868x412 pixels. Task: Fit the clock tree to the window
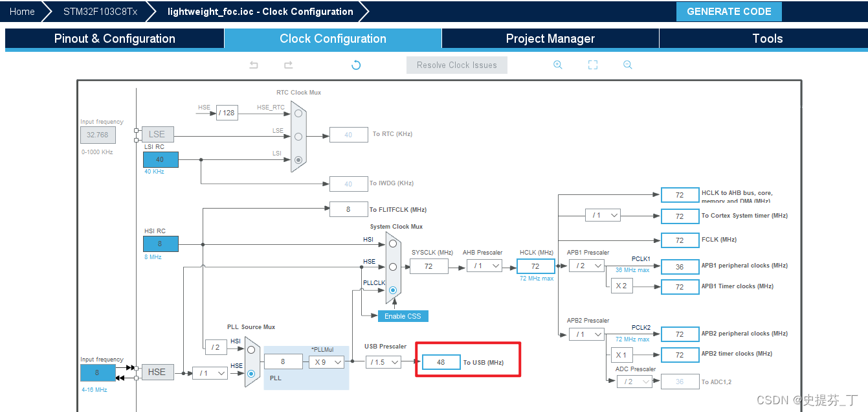click(593, 65)
